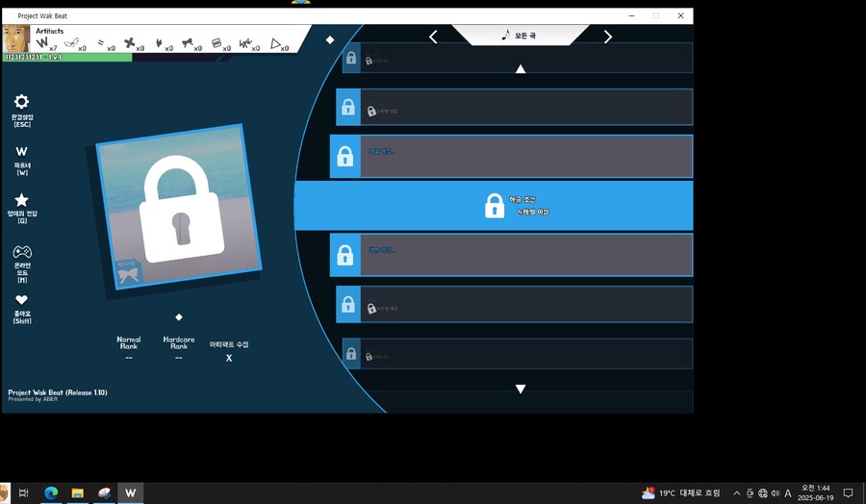Image resolution: width=866 pixels, height=504 pixels.
Task: Click the Hardcore Rank label
Action: pyautogui.click(x=179, y=342)
